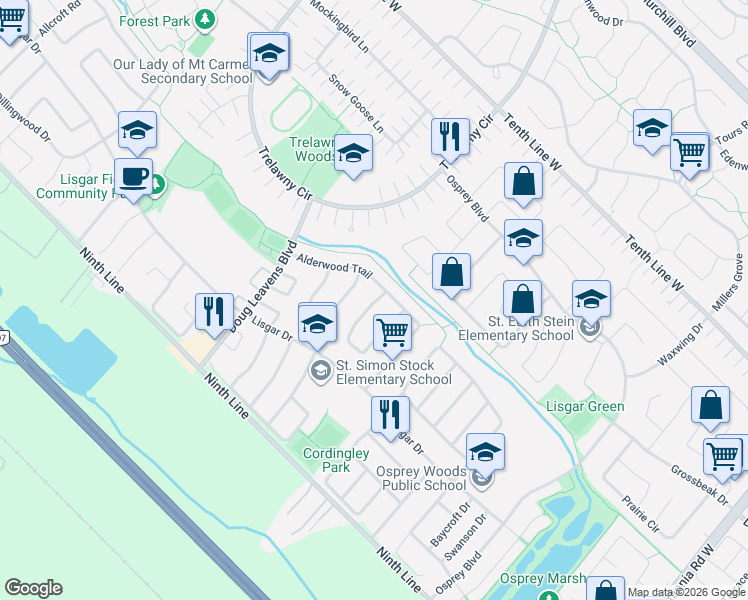The height and width of the screenshot is (600, 748).
Task: Click the school marker left of the Tours Rd cart
Action: [x=652, y=131]
